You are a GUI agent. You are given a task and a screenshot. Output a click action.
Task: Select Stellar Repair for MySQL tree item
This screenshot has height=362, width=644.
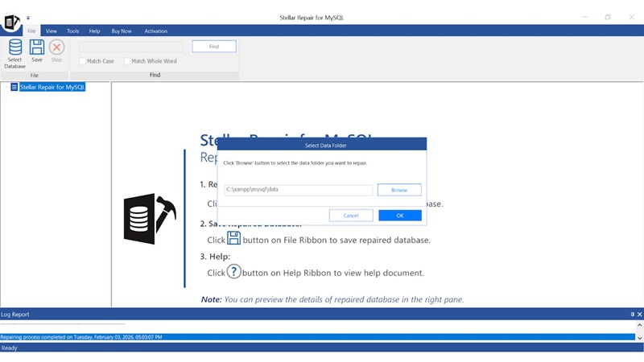(52, 87)
